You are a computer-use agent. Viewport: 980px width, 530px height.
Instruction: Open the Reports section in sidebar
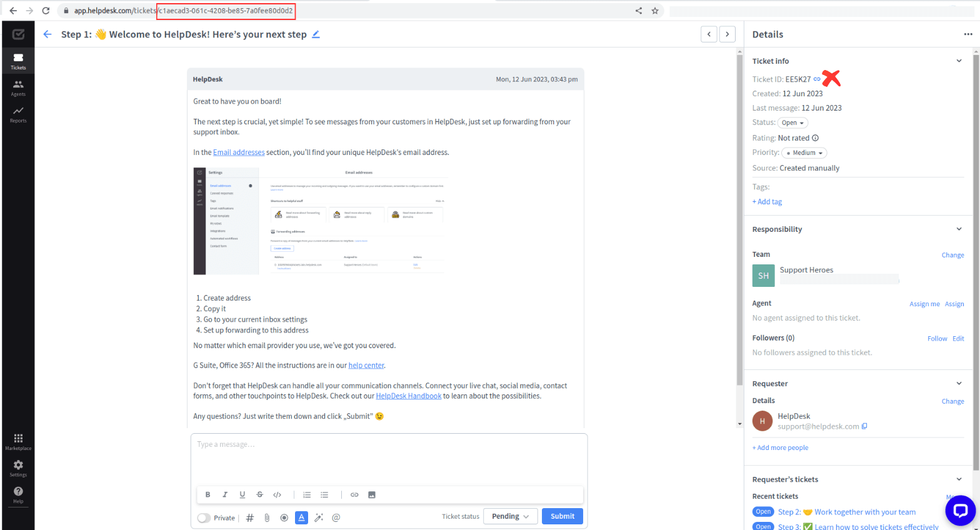pyautogui.click(x=18, y=114)
